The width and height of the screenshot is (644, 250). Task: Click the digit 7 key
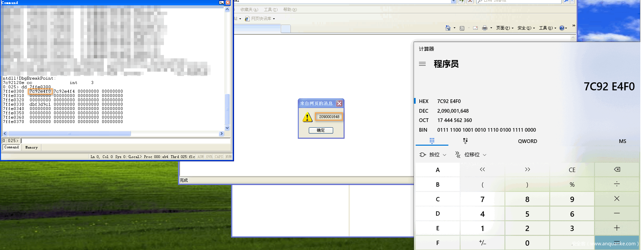482,199
